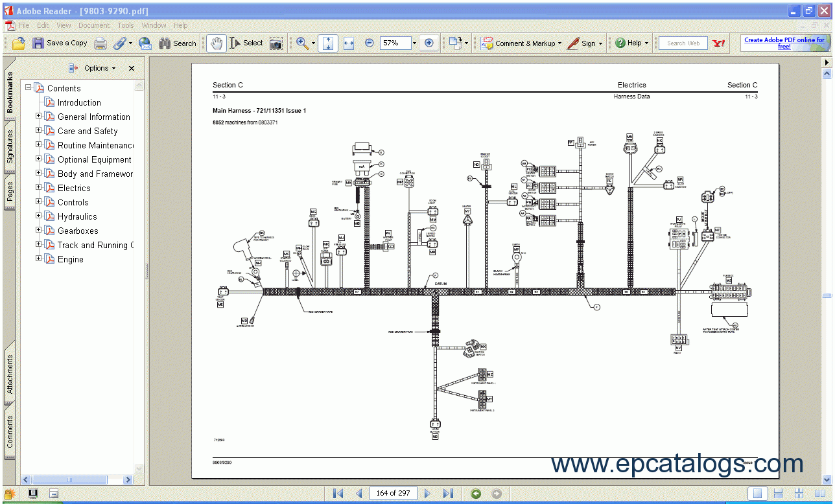Expand the Electrics bookmark
Screen dimensions: 835x504
[38, 187]
